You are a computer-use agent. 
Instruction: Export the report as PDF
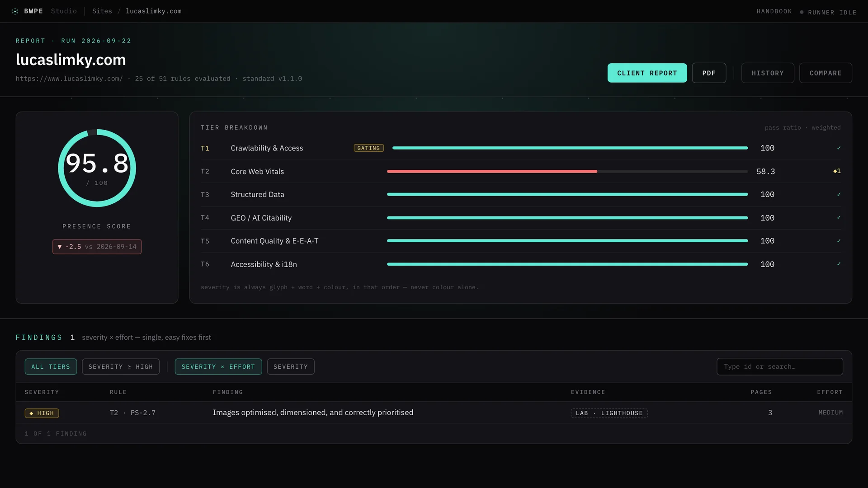pos(709,73)
